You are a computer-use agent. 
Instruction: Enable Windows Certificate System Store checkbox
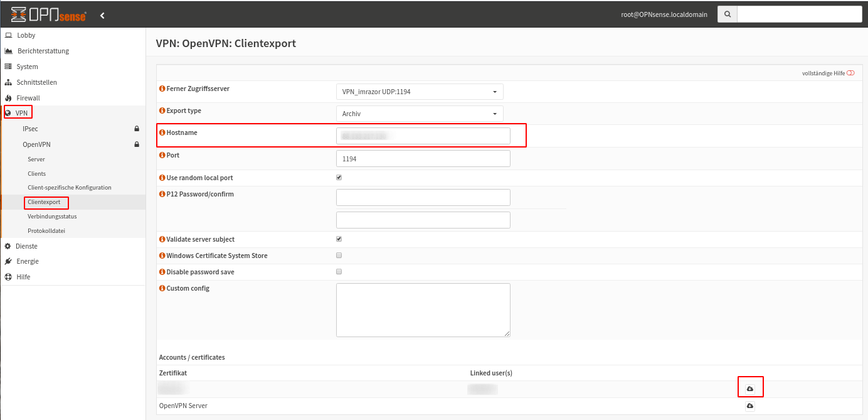tap(339, 256)
